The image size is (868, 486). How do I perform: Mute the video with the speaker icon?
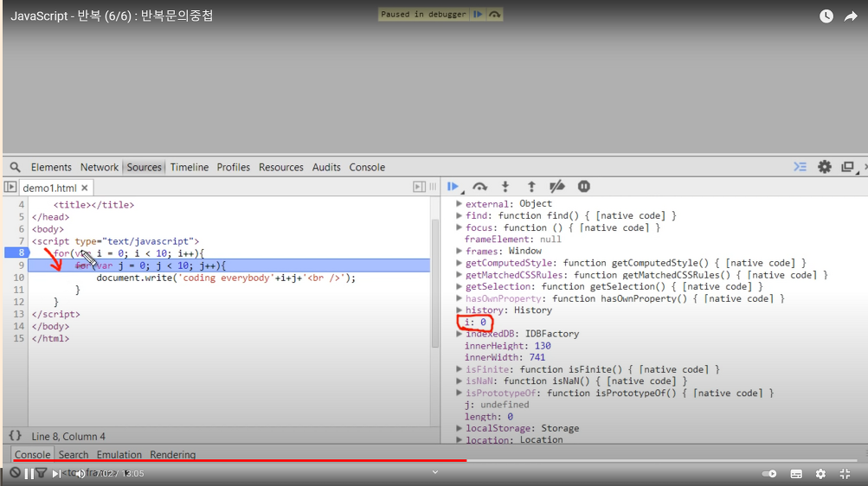80,473
